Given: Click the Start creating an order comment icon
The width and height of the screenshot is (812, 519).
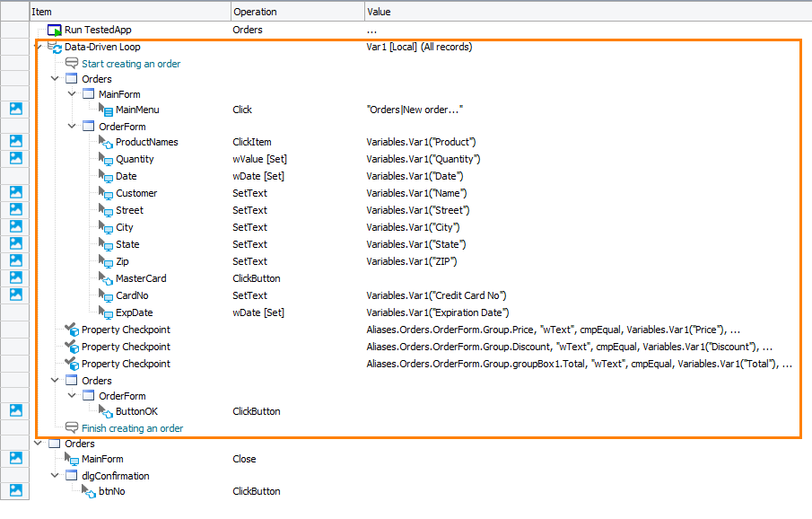Looking at the screenshot, I should [x=72, y=64].
